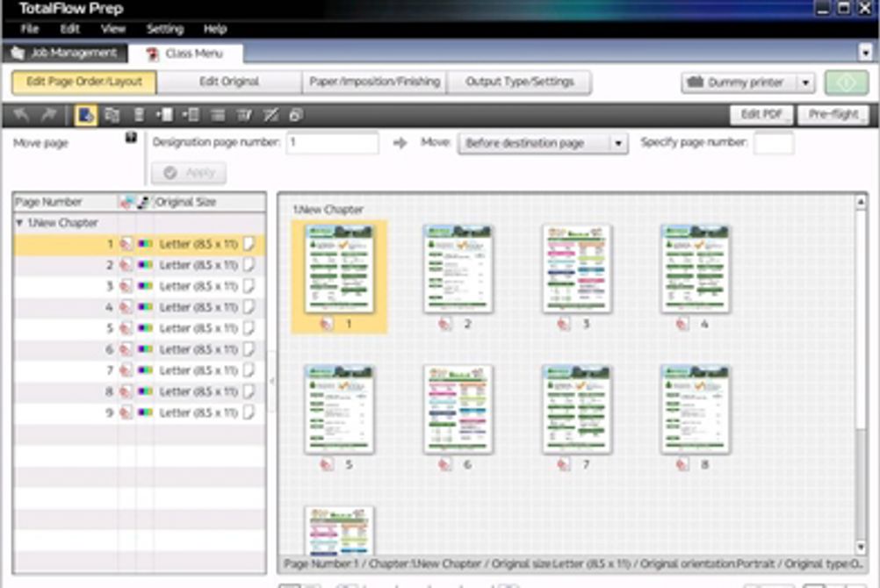Screen dimensions: 880x588
Task: Collapse the page list panel with splitter arrow
Action: click(272, 382)
